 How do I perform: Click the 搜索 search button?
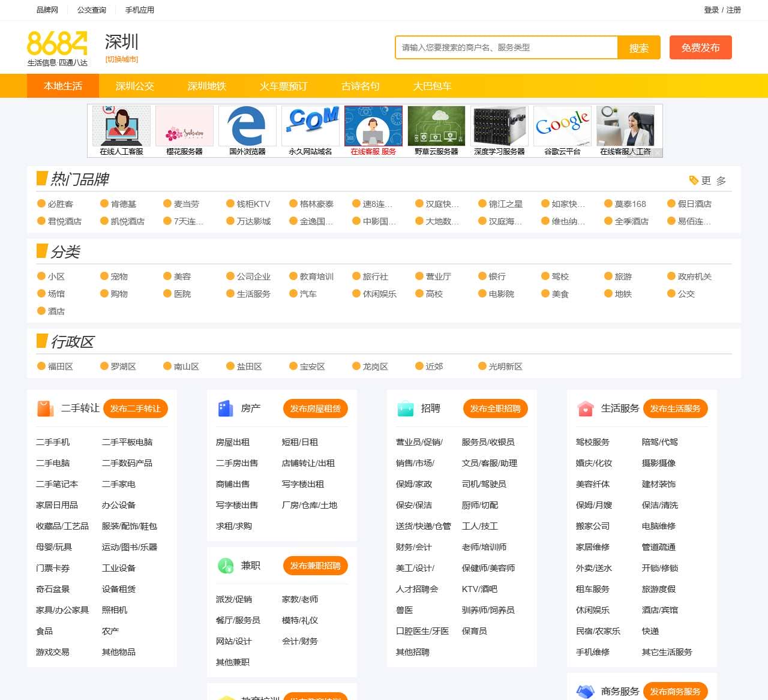click(639, 47)
